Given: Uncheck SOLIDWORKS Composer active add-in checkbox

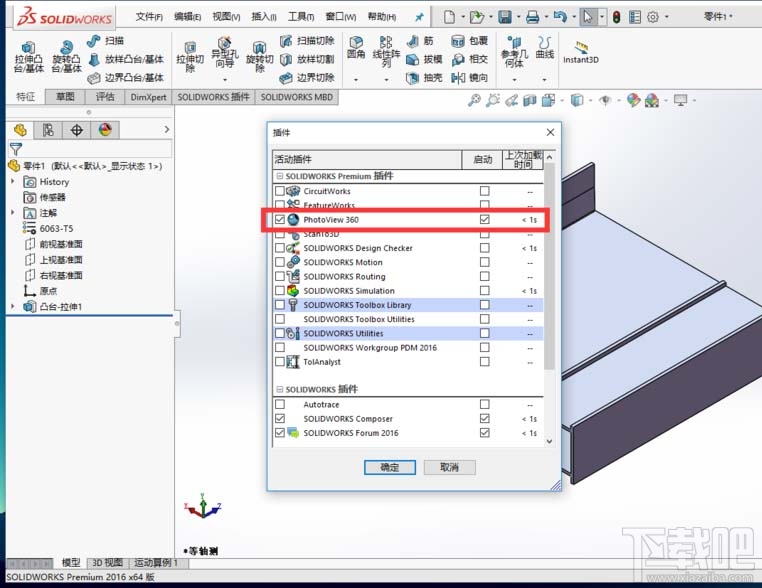Looking at the screenshot, I should pos(280,418).
